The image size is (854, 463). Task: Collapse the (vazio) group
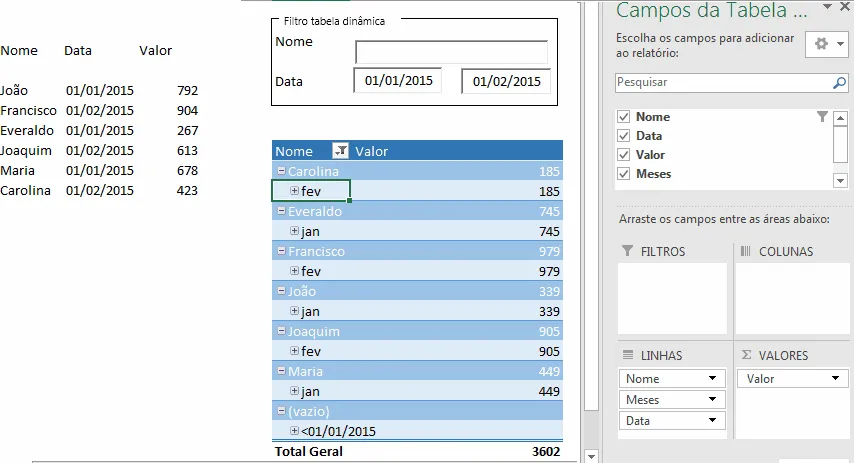pos(282,411)
